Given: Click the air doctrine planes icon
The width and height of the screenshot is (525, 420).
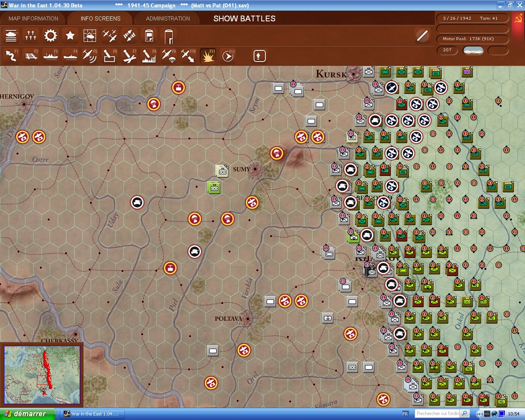Looking at the screenshot, I should pyautogui.click(x=110, y=36).
